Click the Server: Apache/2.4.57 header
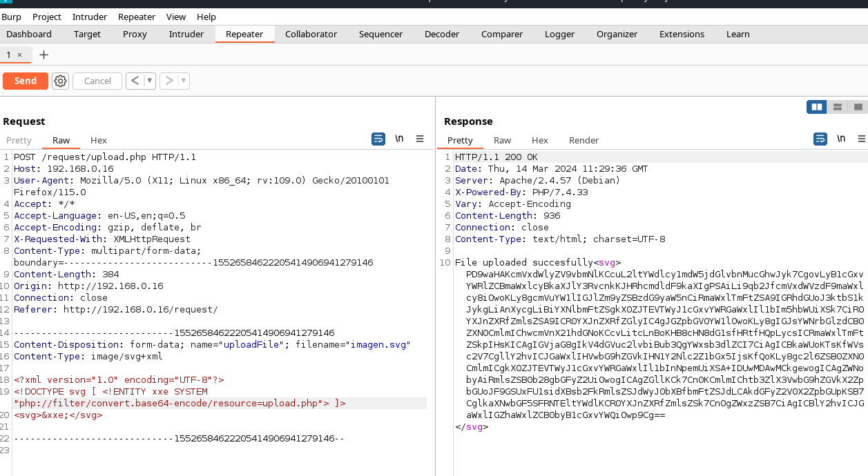The image size is (868, 476). (537, 181)
